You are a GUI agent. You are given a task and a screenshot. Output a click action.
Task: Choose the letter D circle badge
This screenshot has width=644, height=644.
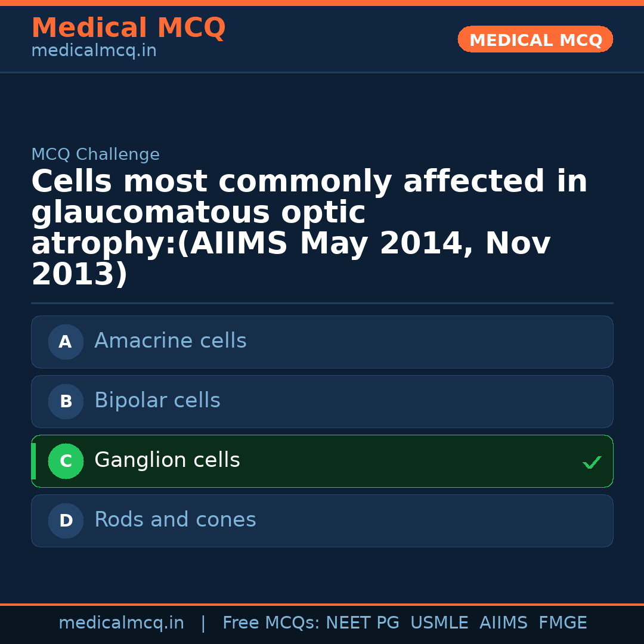click(66, 521)
